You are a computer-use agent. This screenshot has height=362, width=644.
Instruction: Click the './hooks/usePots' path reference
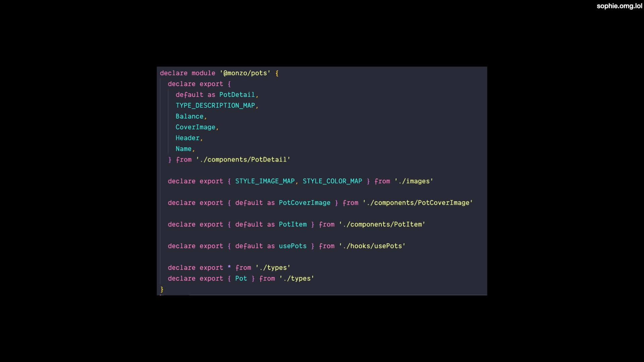[372, 246]
